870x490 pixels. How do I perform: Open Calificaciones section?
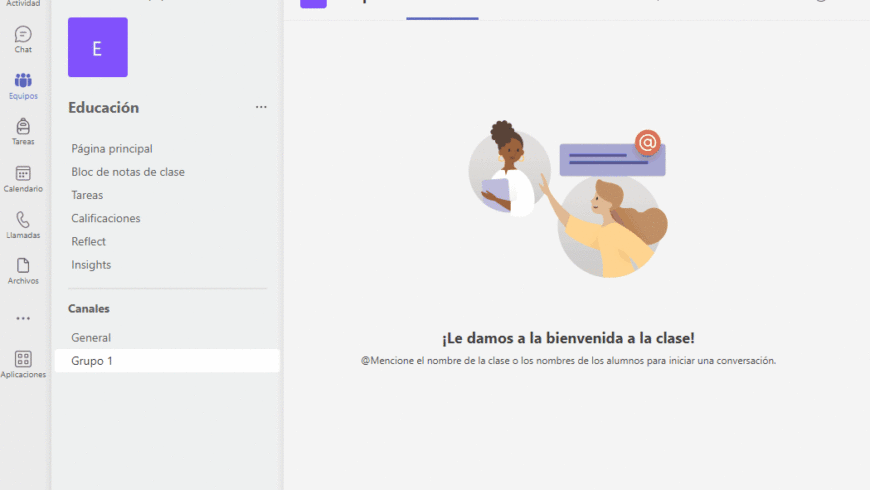105,219
